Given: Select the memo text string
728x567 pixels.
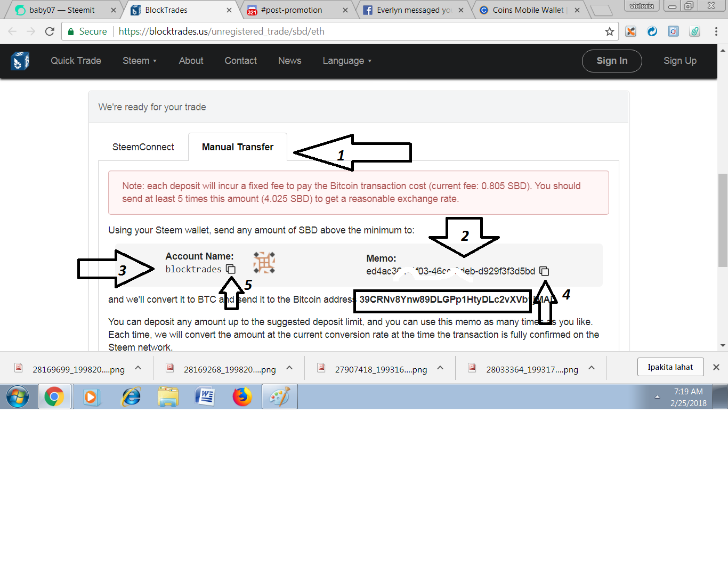Looking at the screenshot, I should tap(450, 271).
